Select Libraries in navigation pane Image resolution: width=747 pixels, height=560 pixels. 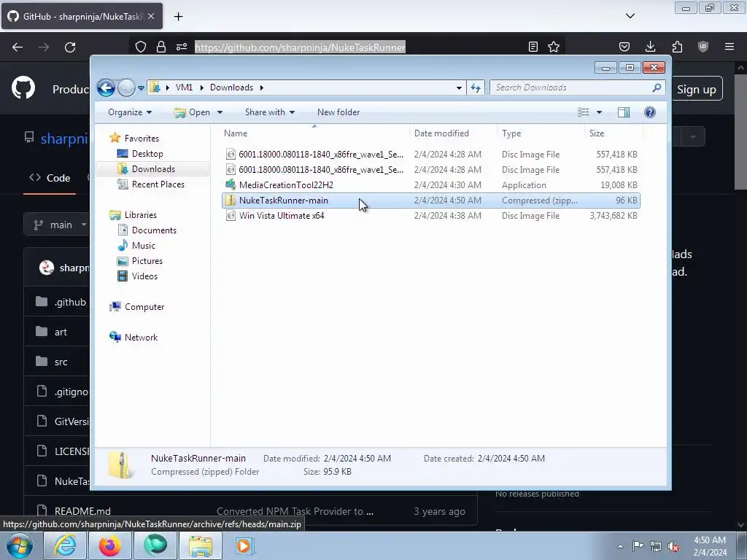coord(141,215)
